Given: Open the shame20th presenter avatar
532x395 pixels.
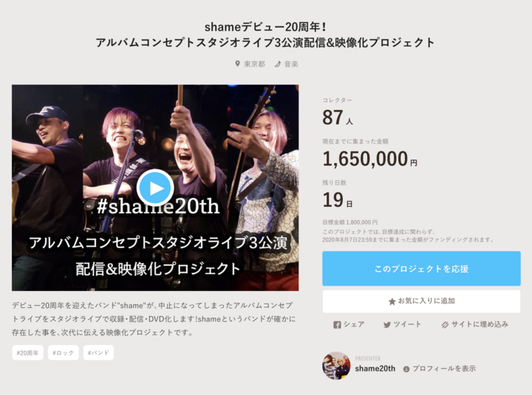Looking at the screenshot, I should click(336, 365).
